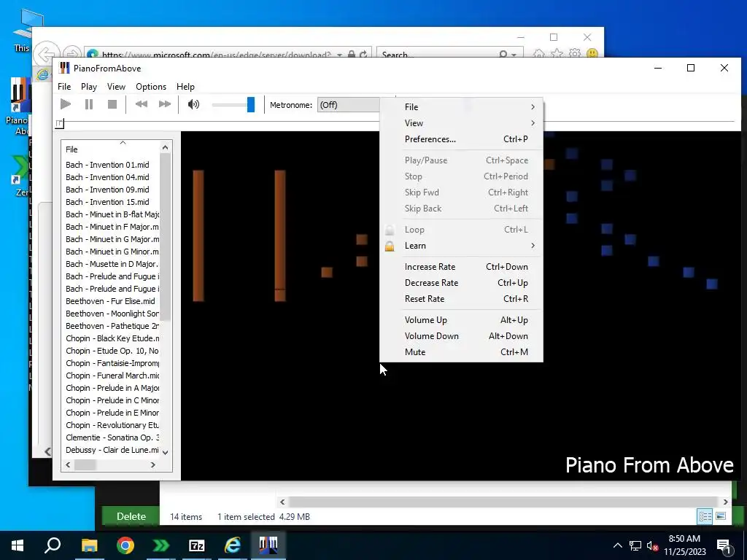The width and height of the screenshot is (747, 560).
Task: Open the Options menu in the menu bar
Action: [151, 87]
